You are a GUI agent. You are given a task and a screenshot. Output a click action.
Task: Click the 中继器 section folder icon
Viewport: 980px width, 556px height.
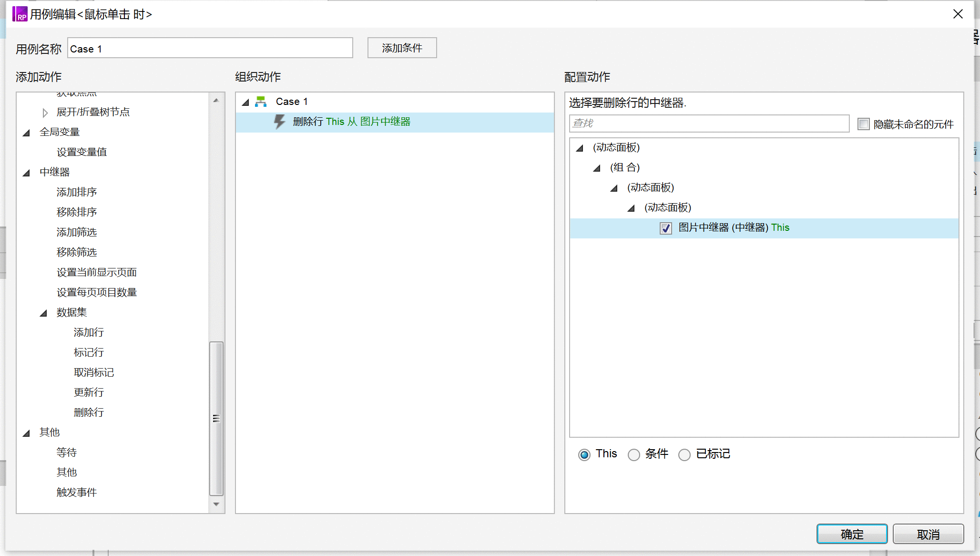28,172
